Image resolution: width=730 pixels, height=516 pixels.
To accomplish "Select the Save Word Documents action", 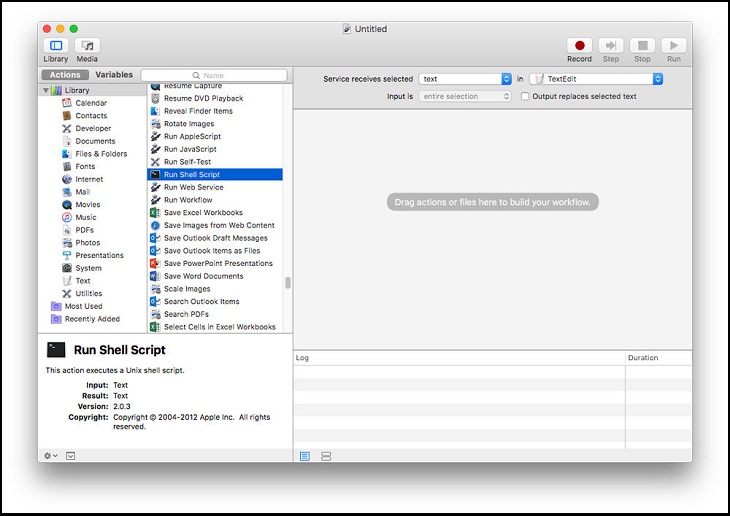I will (x=215, y=276).
